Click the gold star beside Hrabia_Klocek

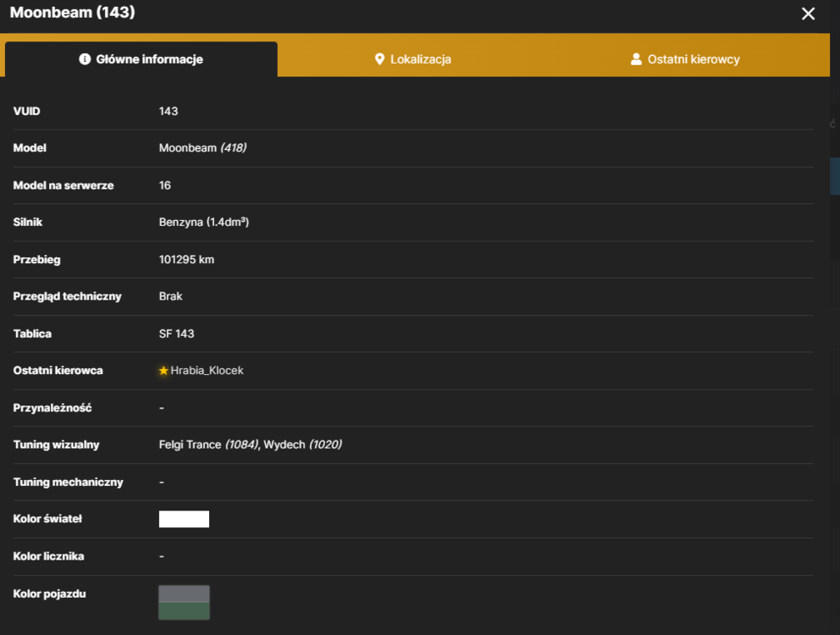[163, 371]
